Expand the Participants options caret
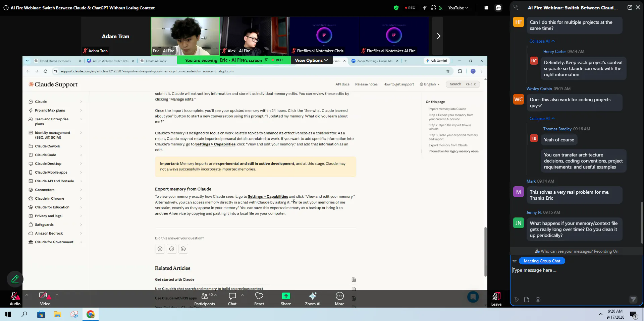644x321 pixels. [x=216, y=295]
